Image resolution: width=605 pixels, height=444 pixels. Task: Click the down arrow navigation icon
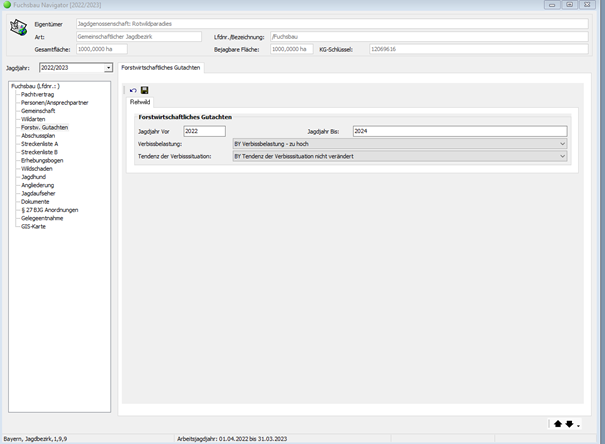[x=569, y=423]
